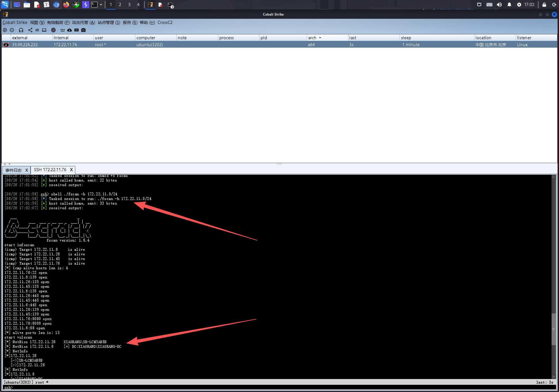Image resolution: width=559 pixels, height=392 pixels.
Task: Switch to pivot graph view icon
Action: tap(30, 30)
